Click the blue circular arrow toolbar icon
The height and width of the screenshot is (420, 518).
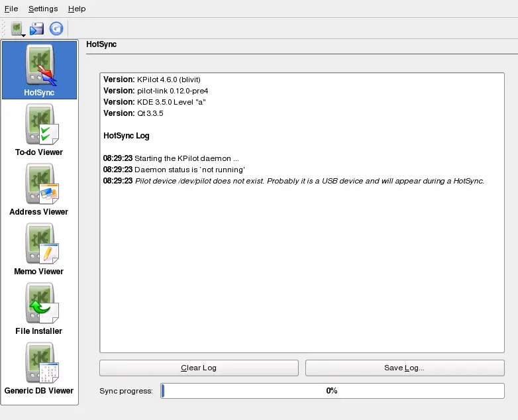tap(56, 28)
